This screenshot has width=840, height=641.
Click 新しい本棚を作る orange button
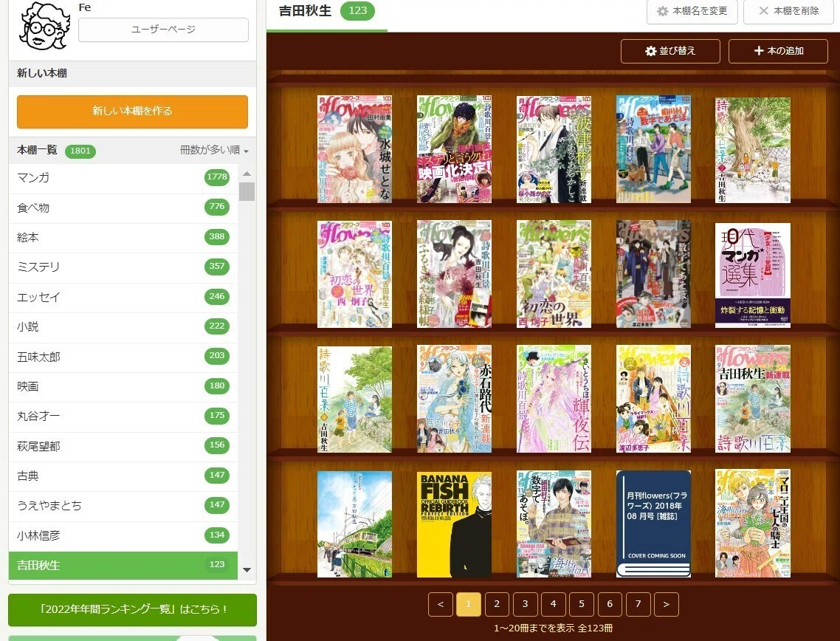pos(132,112)
